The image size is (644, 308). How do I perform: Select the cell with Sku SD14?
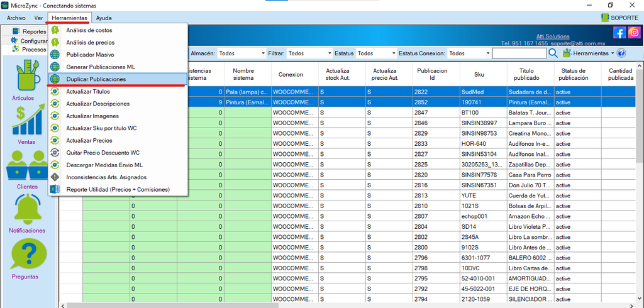484,227
